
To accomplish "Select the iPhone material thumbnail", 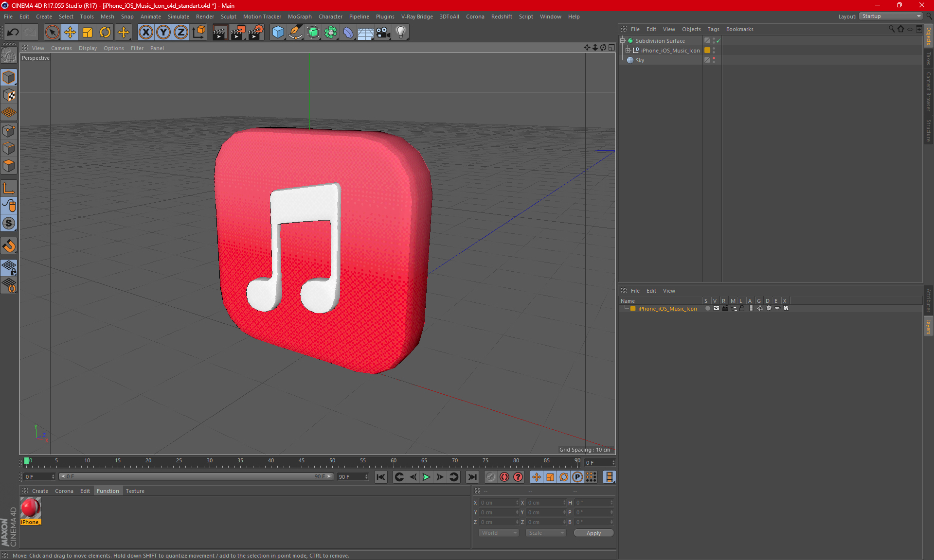I will 31,511.
